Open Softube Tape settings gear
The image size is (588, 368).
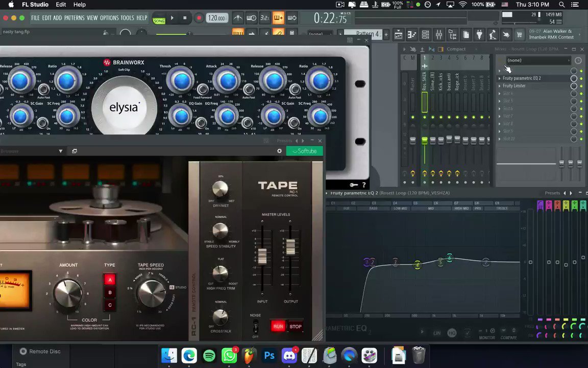tap(279, 151)
